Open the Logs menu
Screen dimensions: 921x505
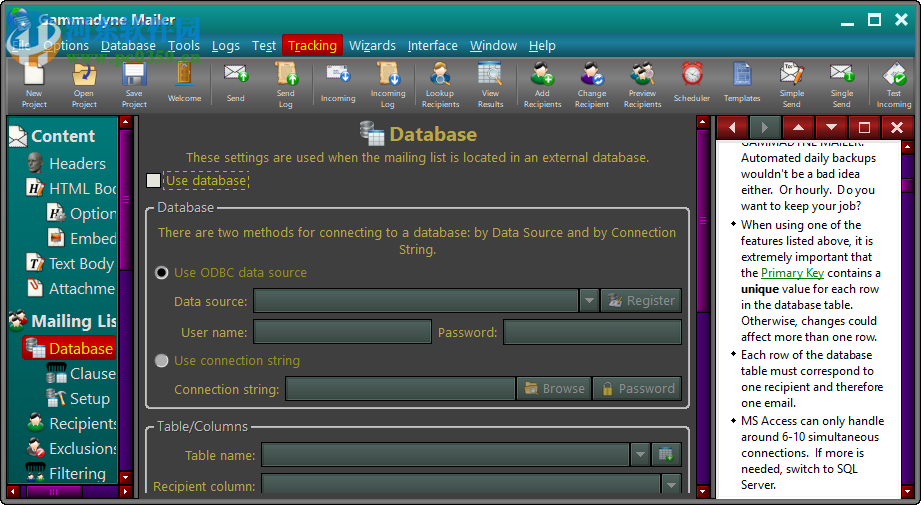226,46
